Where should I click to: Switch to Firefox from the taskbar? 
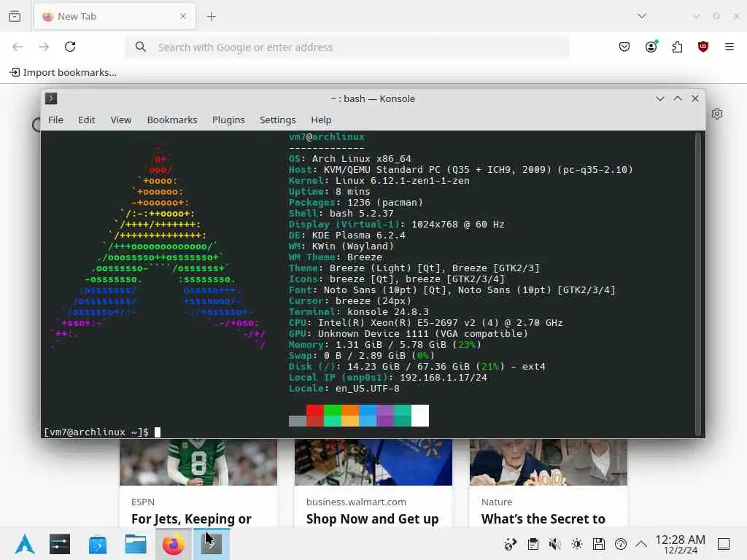tap(174, 544)
